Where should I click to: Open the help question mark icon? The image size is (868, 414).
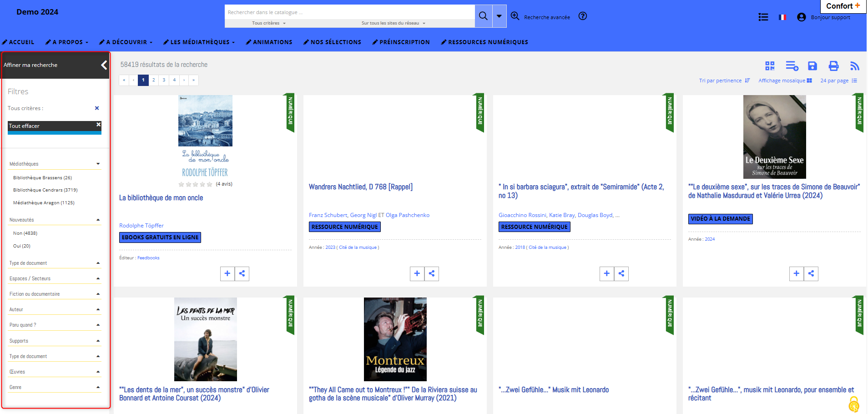point(582,16)
